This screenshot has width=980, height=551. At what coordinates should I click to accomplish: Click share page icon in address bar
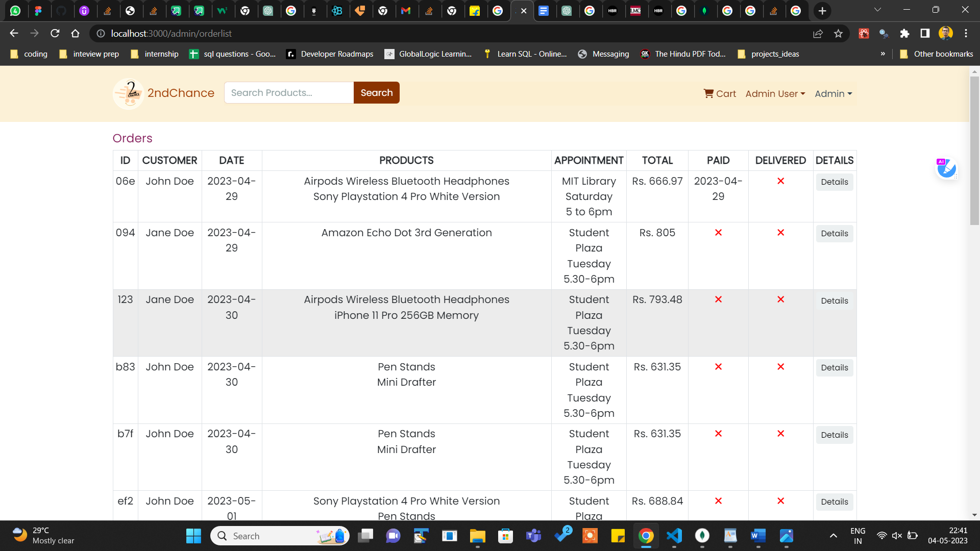coord(818,34)
